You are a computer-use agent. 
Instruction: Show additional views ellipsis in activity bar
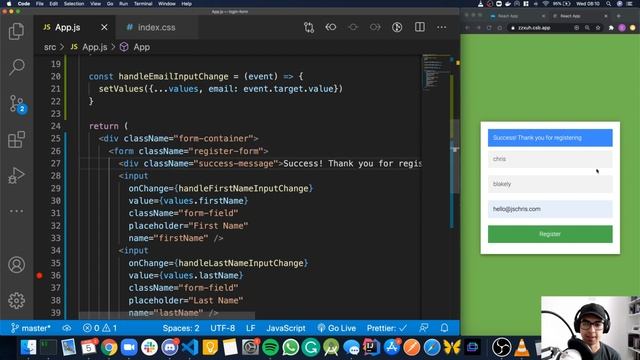pos(16,211)
